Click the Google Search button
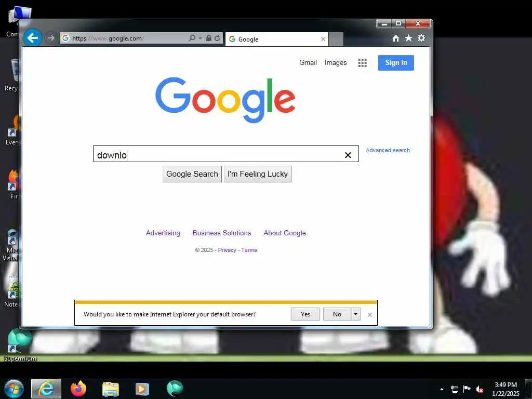 [x=192, y=174]
